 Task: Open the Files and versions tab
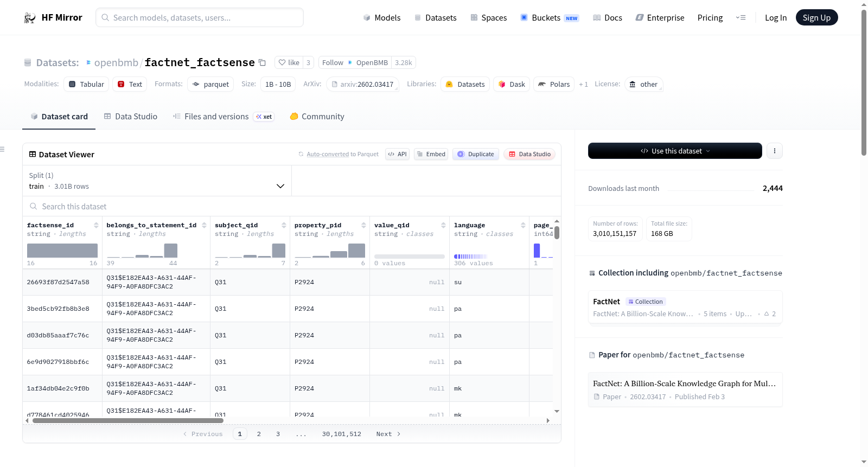click(224, 117)
